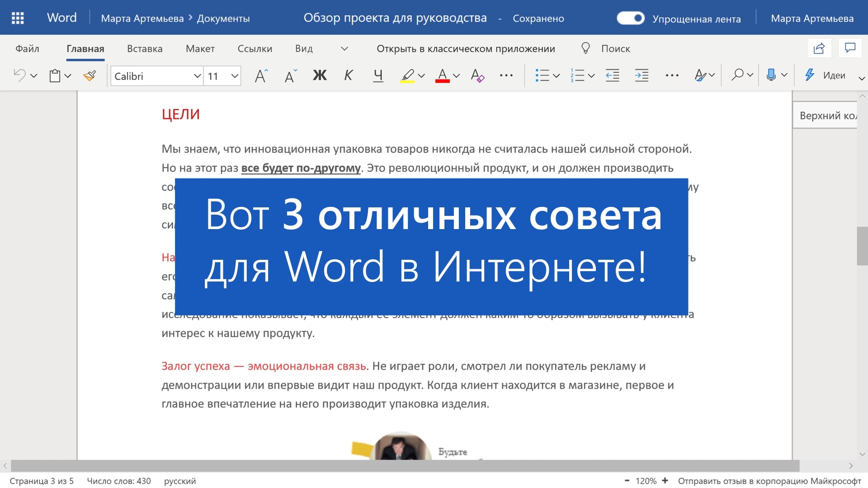The image size is (868, 488).
Task: Clear formatting with the eraser A icon
Action: coord(477,75)
